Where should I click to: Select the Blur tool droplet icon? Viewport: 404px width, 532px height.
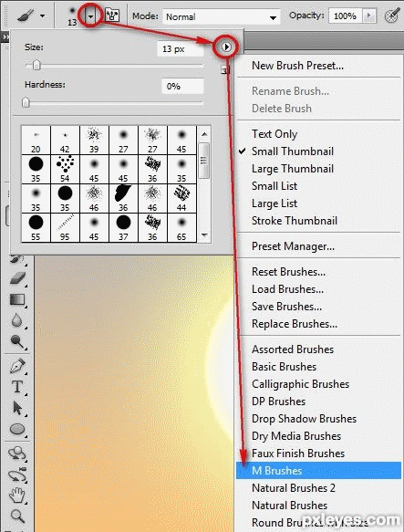17,320
